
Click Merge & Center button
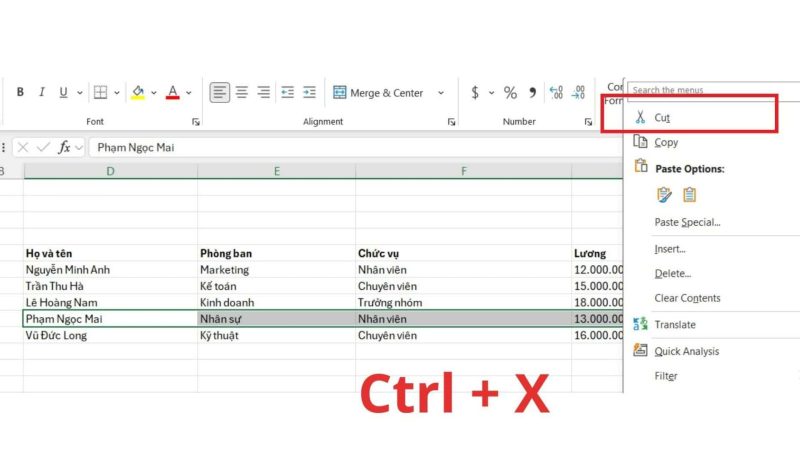click(378, 93)
